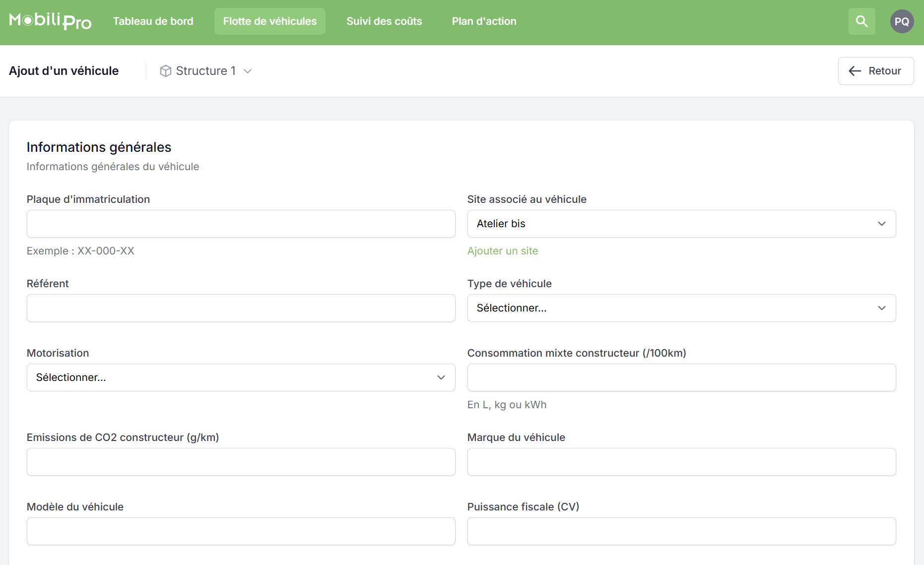Click the Structure 1 cube icon
924x565 pixels.
click(166, 71)
